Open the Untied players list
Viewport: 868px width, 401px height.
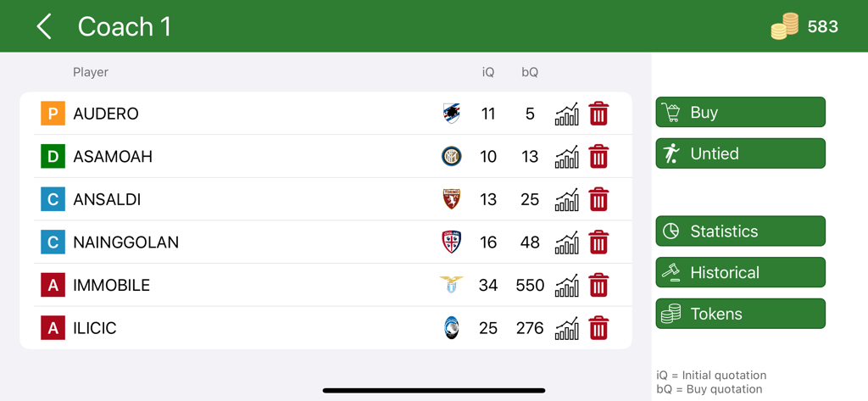coord(740,153)
